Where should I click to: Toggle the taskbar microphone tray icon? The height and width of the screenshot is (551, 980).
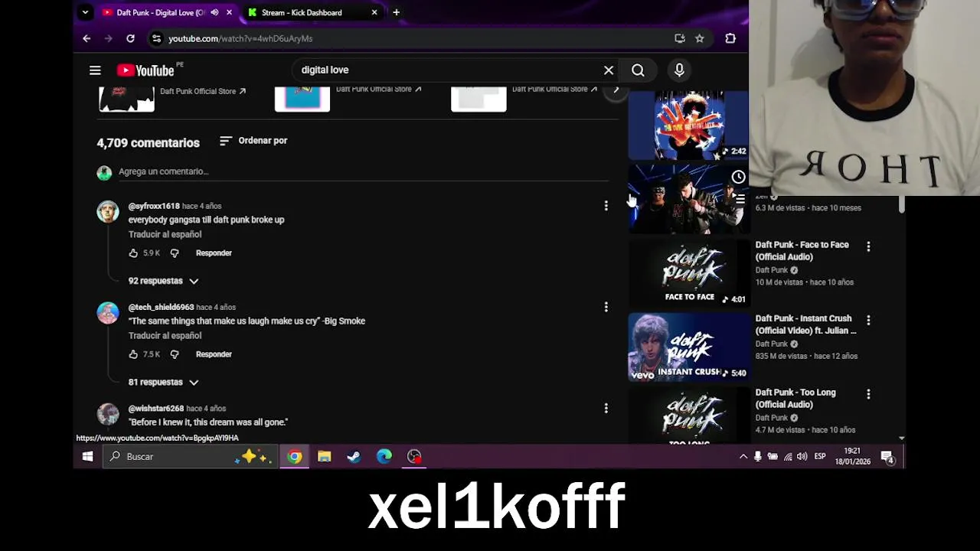click(758, 457)
